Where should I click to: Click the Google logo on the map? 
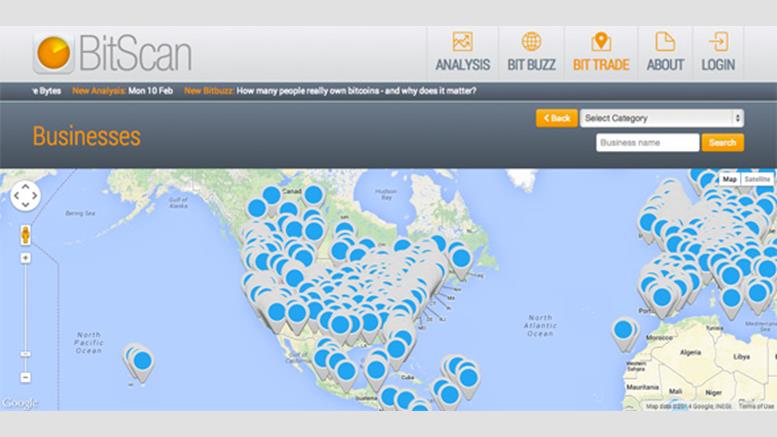pyautogui.click(x=19, y=403)
